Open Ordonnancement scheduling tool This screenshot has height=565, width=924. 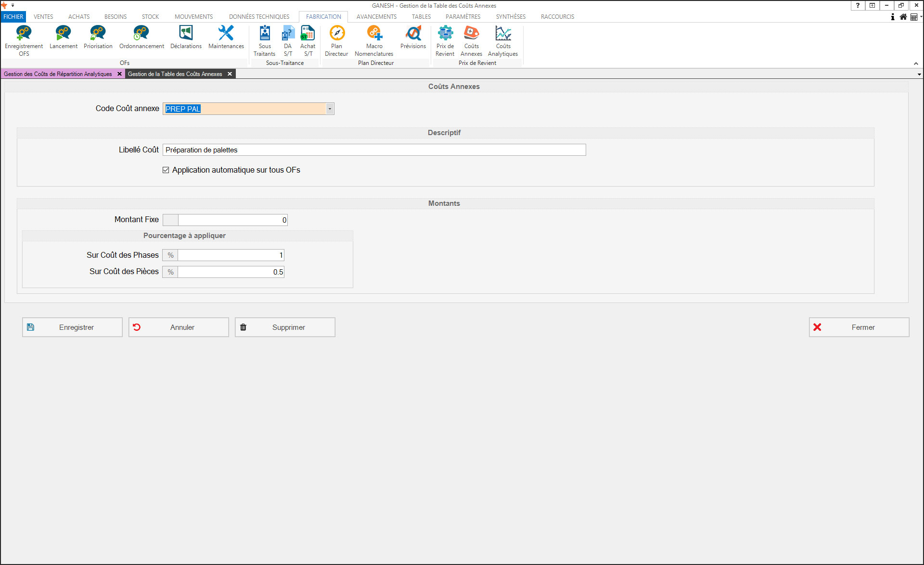click(141, 38)
